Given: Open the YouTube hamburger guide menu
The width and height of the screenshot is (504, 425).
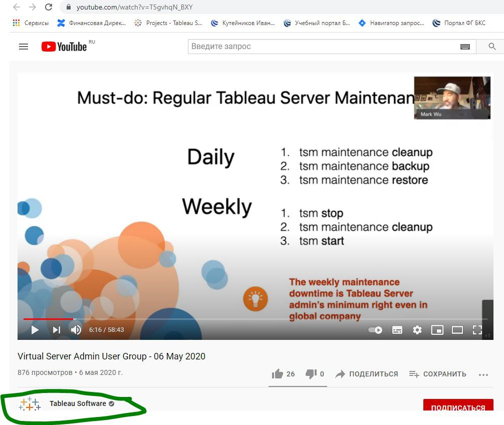Looking at the screenshot, I should (x=24, y=47).
